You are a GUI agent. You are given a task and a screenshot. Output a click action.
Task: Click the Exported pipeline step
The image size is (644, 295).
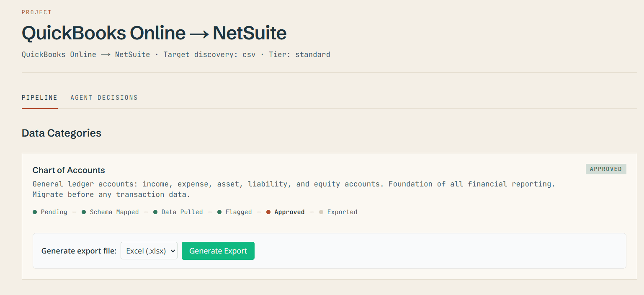coord(338,212)
